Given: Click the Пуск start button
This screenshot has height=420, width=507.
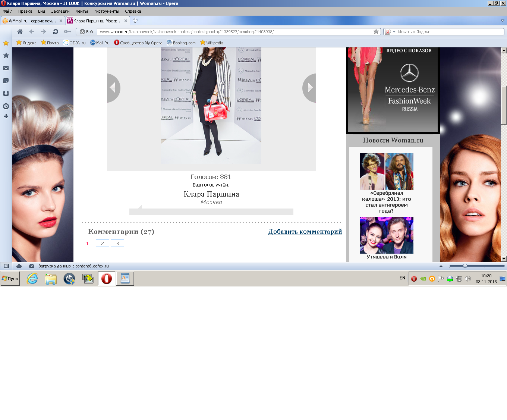Looking at the screenshot, I should point(10,279).
